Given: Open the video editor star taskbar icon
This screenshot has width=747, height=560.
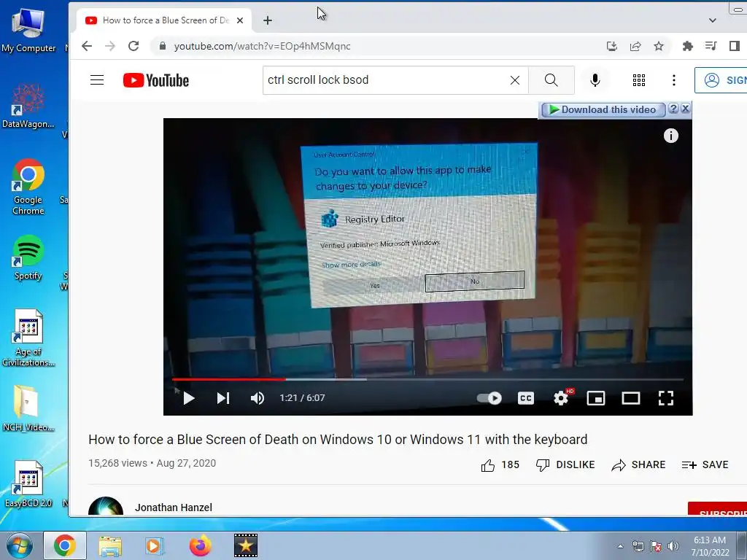Looking at the screenshot, I should tap(246, 545).
